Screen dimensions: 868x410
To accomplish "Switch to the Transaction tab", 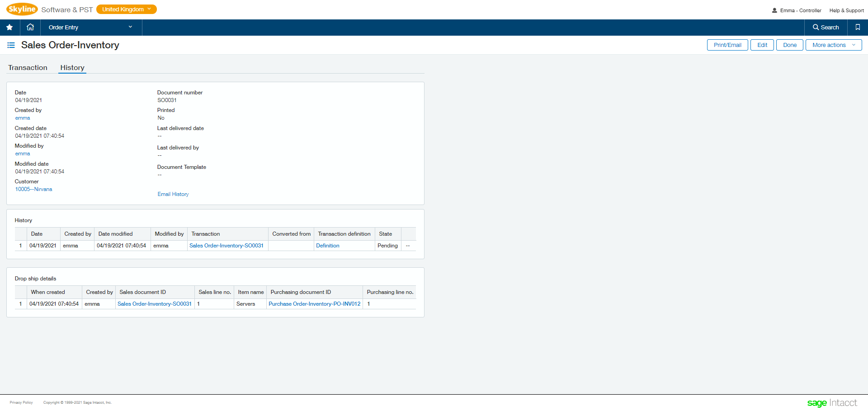I will point(28,67).
